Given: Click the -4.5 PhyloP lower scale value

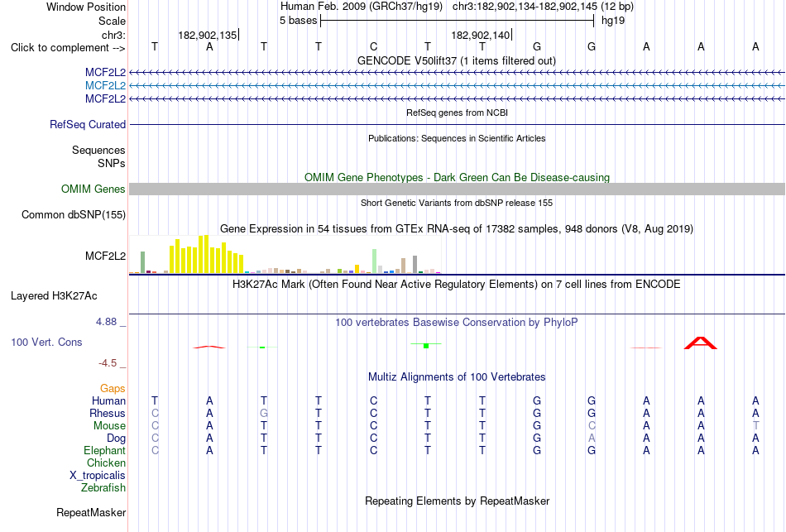Looking at the screenshot, I should coord(108,363).
